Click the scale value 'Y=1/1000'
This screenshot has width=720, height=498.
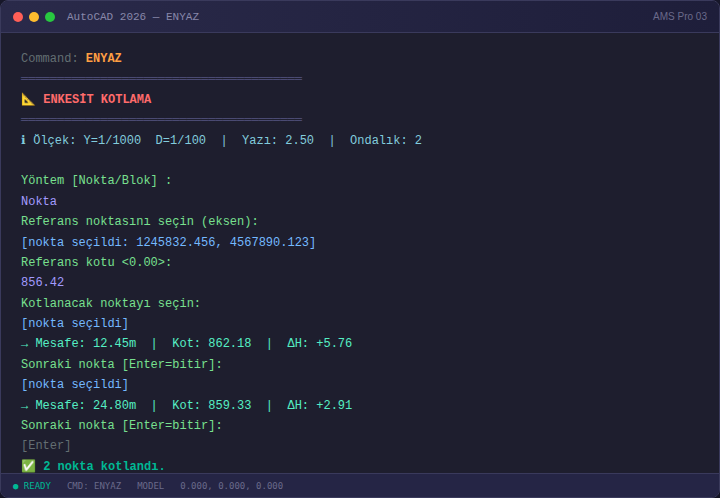click(112, 140)
